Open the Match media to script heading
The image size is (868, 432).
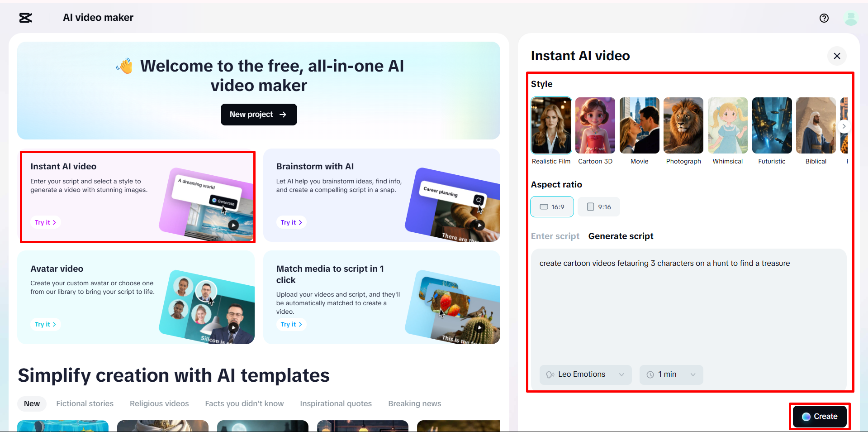coord(330,274)
